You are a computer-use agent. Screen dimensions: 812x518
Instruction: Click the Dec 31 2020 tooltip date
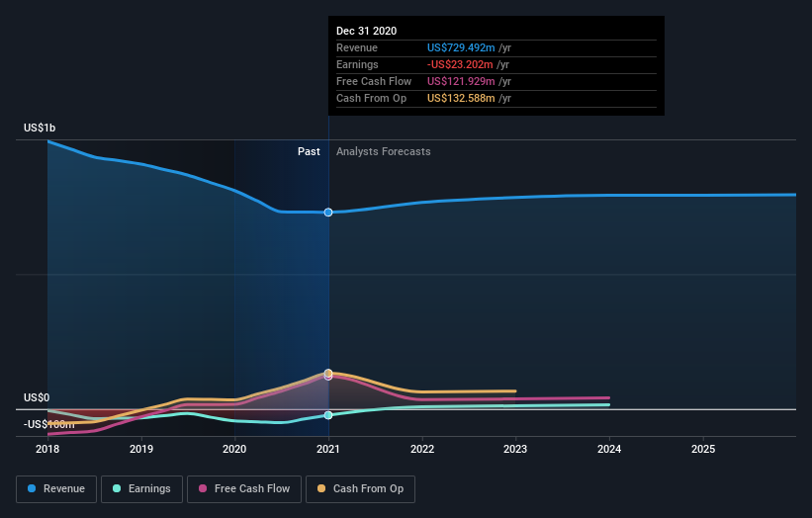[x=366, y=31]
